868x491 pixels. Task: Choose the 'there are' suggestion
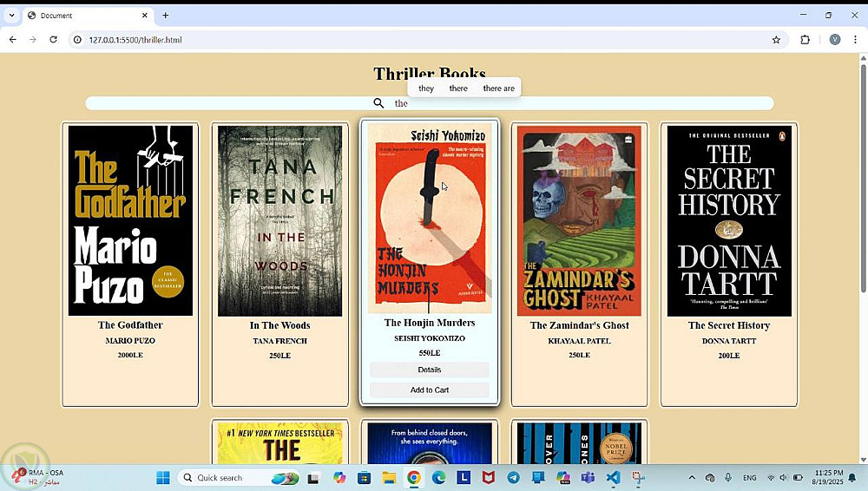point(498,88)
